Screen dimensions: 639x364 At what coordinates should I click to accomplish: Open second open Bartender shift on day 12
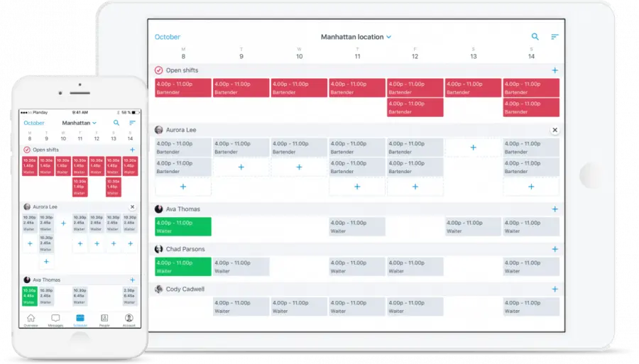pyautogui.click(x=415, y=107)
